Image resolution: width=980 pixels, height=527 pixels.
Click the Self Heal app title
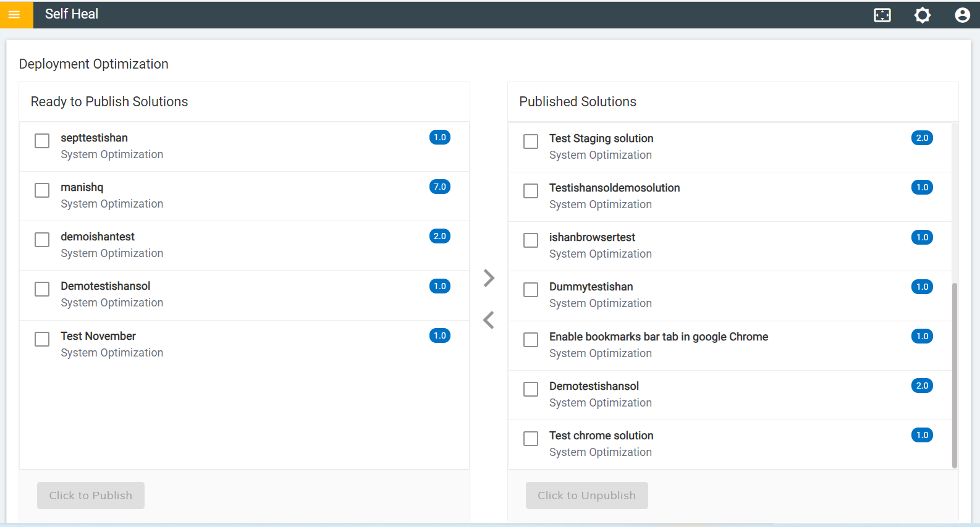[x=72, y=14]
